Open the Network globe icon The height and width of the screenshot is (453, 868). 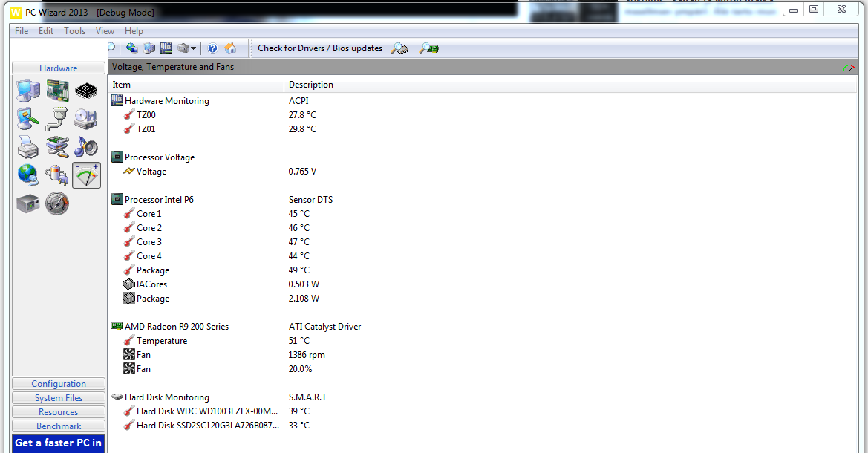(28, 175)
